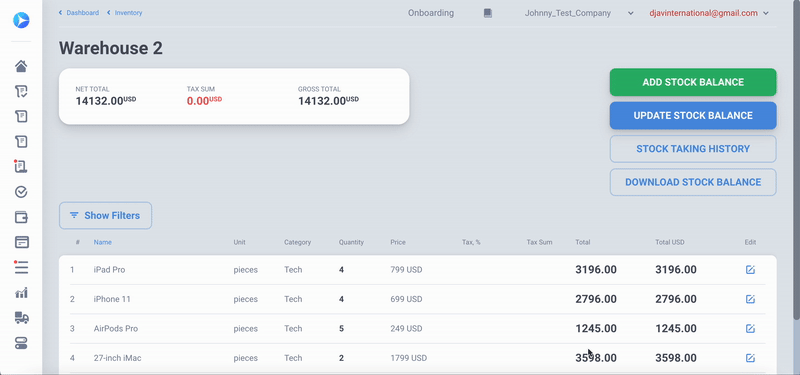Viewport: 800px width, 375px height.
Task: Edit the AirPods Pro row
Action: (750, 329)
